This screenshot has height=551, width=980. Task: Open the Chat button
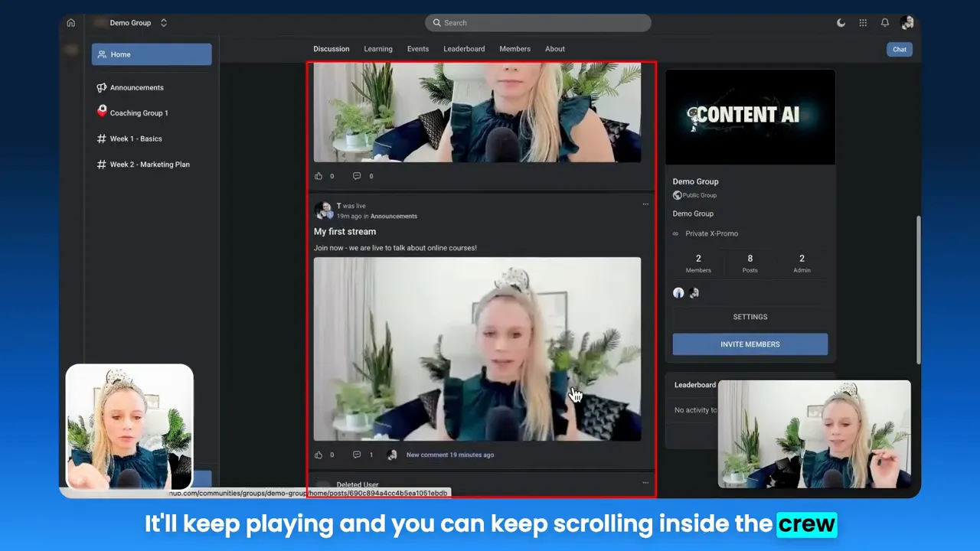900,50
